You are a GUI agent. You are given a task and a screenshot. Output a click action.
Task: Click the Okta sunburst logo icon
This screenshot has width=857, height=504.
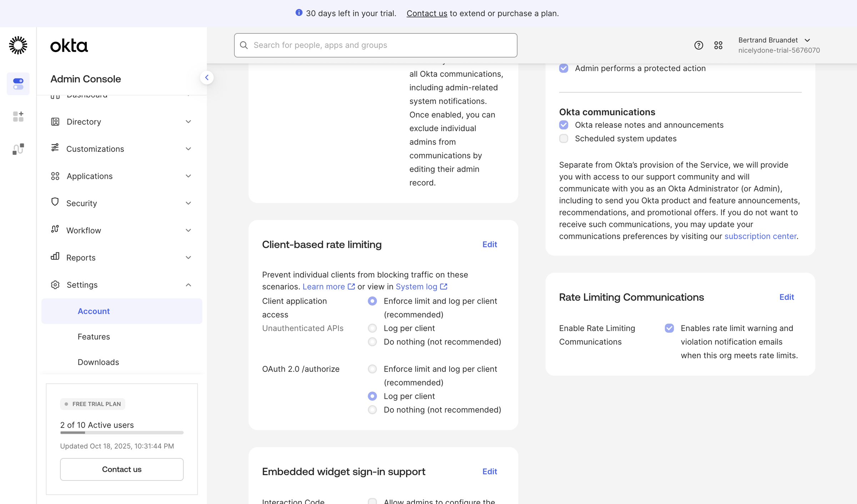(18, 45)
